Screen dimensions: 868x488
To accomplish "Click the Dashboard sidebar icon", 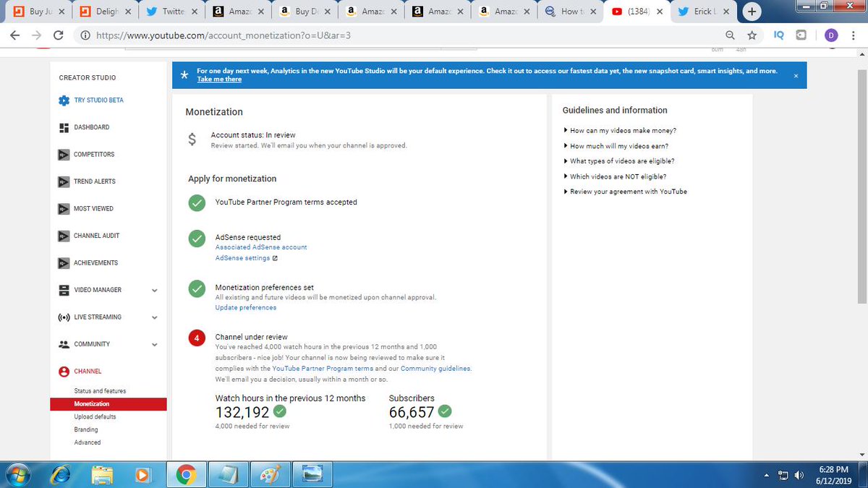I will pos(64,127).
